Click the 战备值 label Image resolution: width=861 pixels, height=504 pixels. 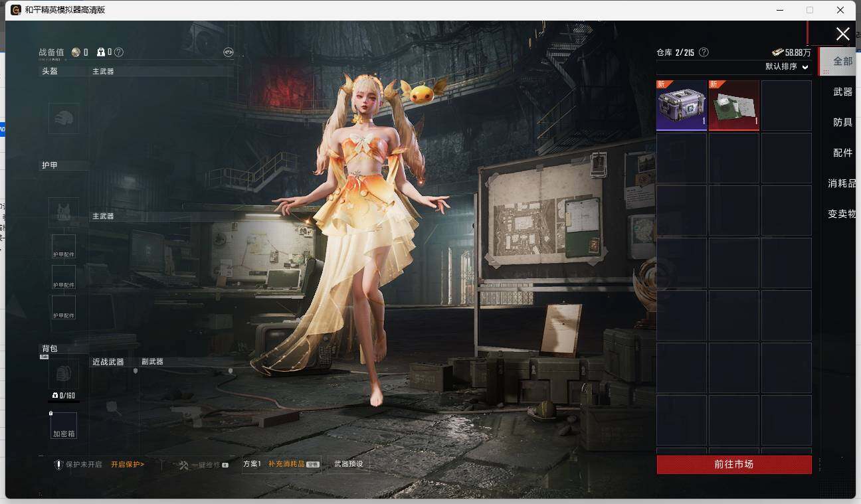[51, 52]
